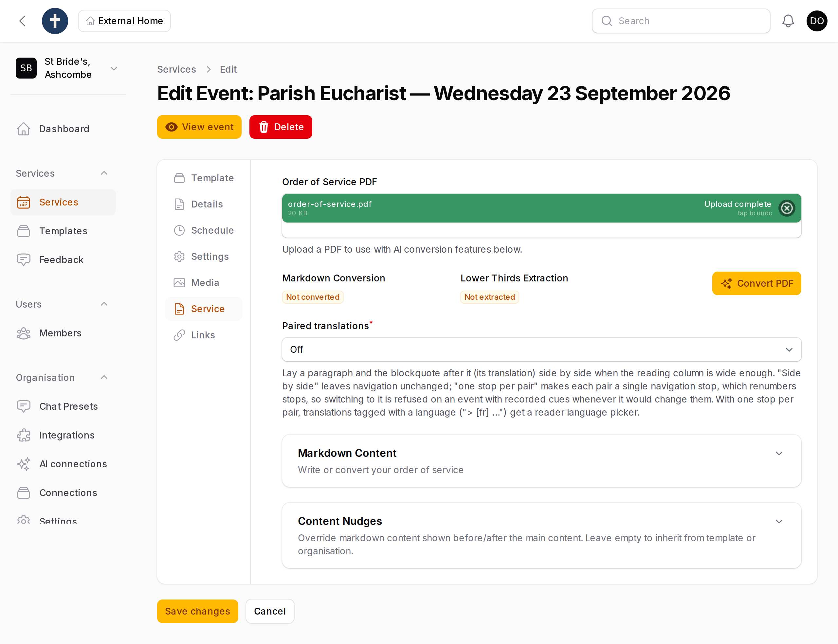This screenshot has width=838, height=644.
Task: Click the AI connections sparkle icon
Action: click(x=23, y=464)
